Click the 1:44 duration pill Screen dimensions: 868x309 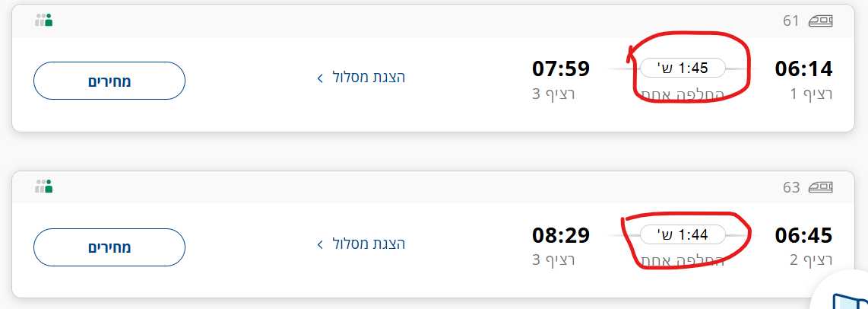pos(683,234)
